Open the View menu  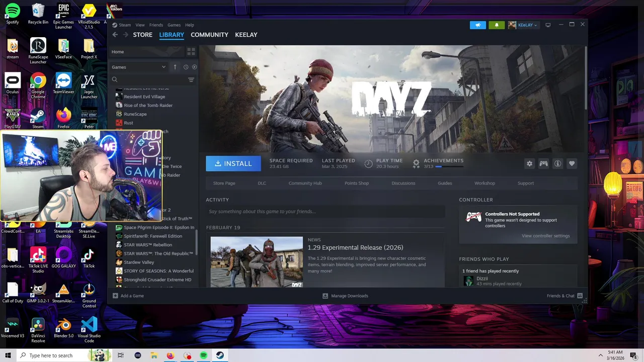pos(140,25)
